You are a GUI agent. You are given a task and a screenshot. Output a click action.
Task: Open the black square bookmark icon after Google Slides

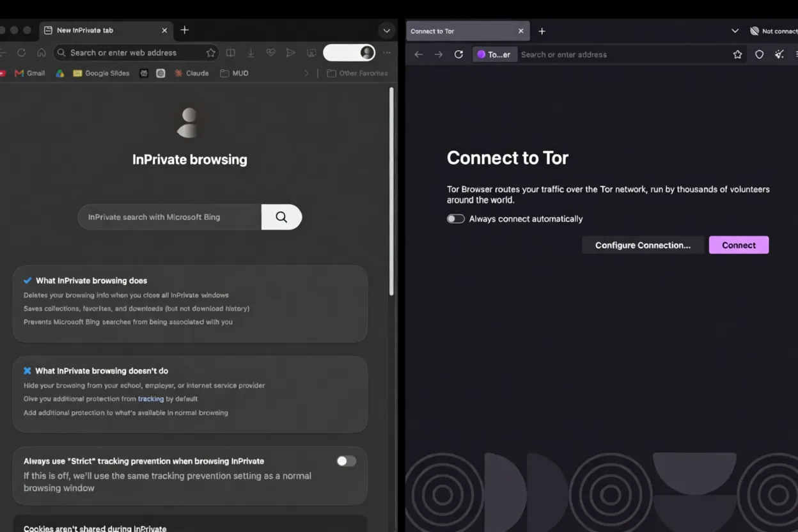pos(144,74)
